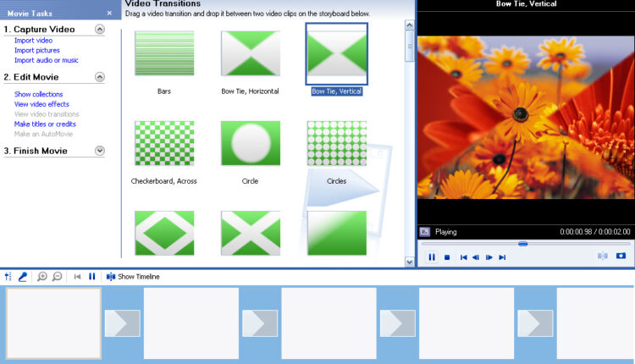This screenshot has width=635, height=364.
Task: Select the Circle transition thumbnail
Action: (x=250, y=144)
